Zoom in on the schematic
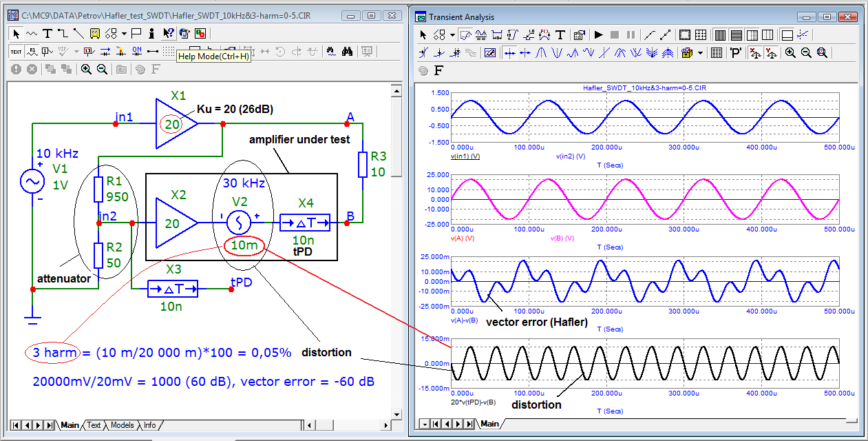 87,69
